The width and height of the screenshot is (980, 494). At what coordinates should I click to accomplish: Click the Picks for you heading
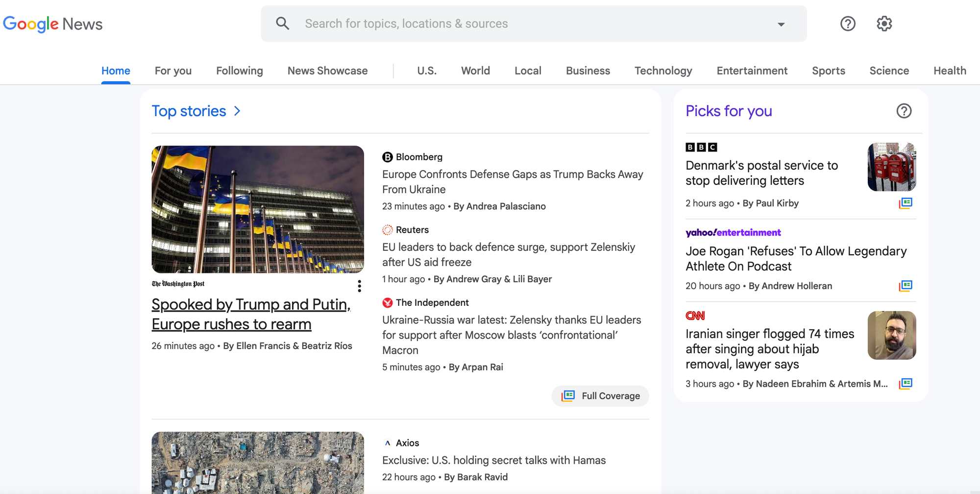coord(729,111)
